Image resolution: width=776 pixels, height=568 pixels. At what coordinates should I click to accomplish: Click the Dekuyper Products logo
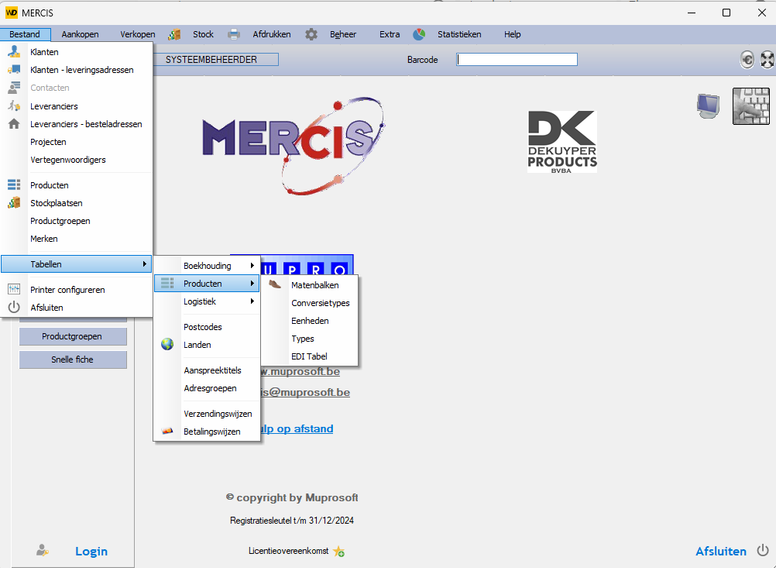point(562,142)
